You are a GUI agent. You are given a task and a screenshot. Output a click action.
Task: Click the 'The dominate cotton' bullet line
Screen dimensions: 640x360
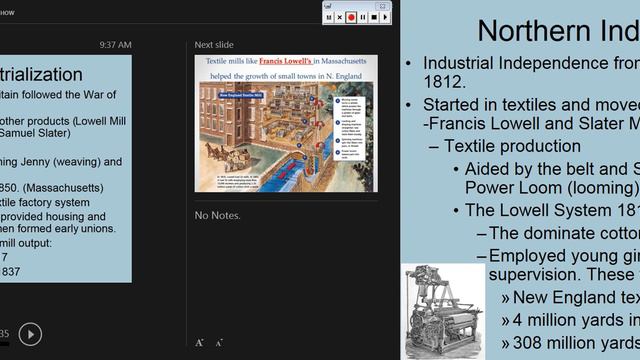pos(564,233)
